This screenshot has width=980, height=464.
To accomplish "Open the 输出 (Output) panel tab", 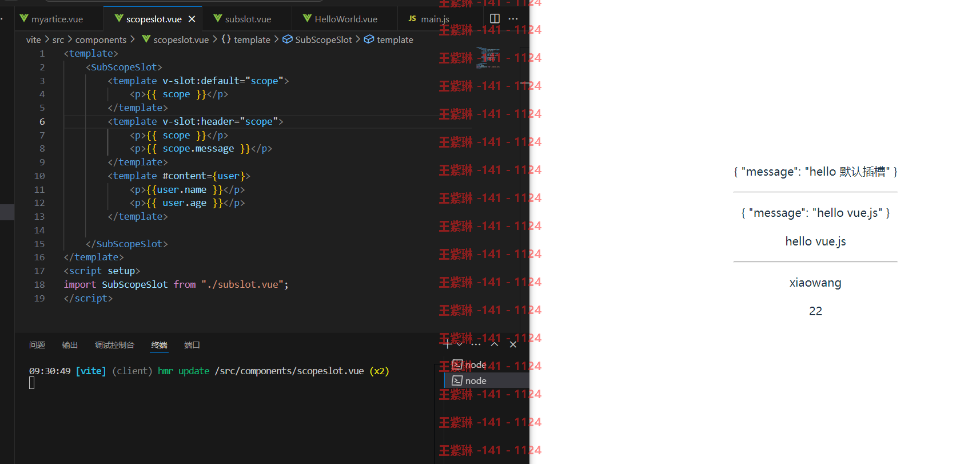I will point(70,345).
